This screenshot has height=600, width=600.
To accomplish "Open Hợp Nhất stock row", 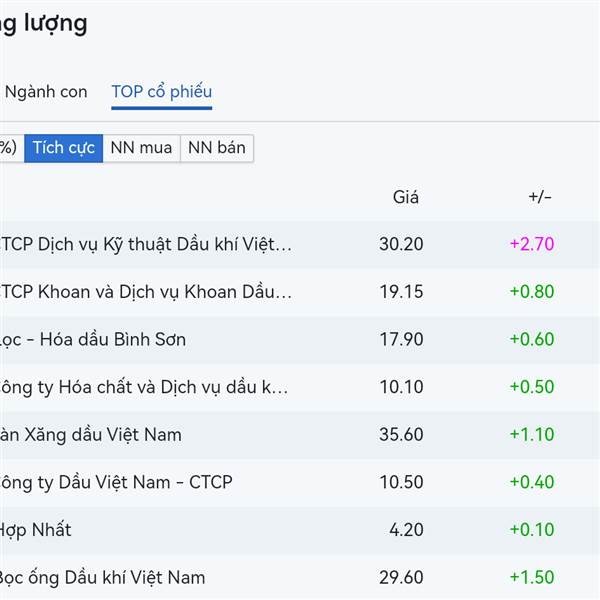I will 300,530.
